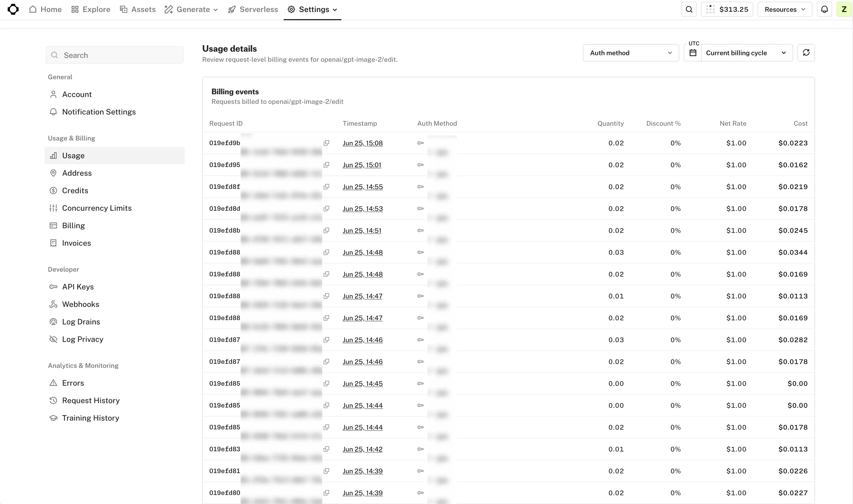Click the Discount % column header
The height and width of the screenshot is (504, 853).
(x=663, y=123)
